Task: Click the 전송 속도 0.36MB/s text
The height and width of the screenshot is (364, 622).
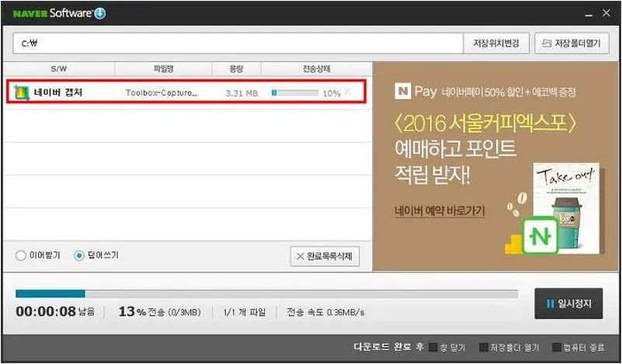Action: coord(325,313)
